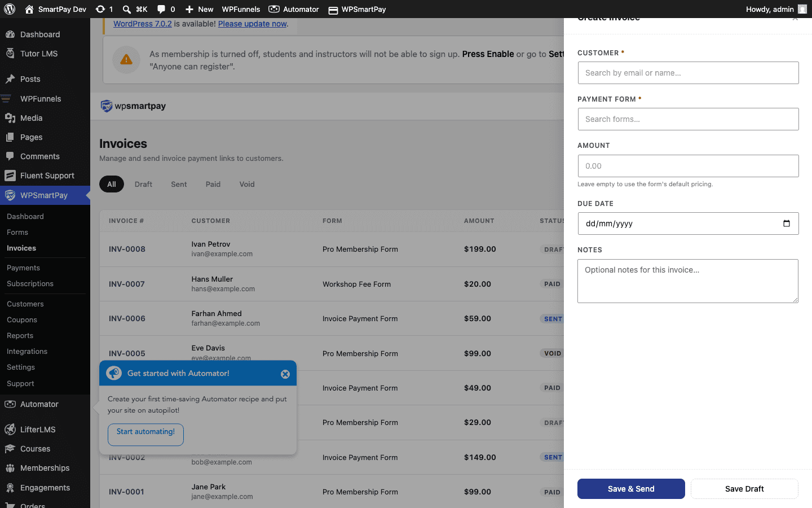Open Comments in the sidebar

pyautogui.click(x=45, y=156)
